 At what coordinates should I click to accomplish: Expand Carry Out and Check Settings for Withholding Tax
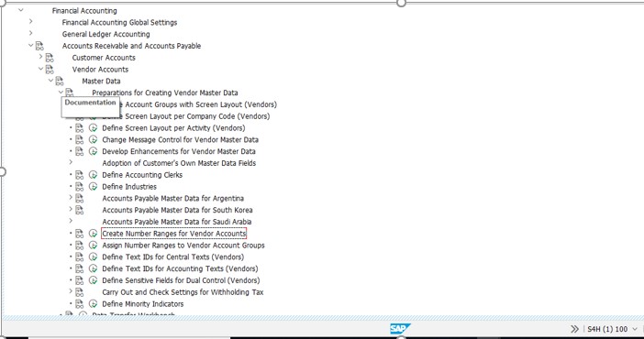point(71,291)
